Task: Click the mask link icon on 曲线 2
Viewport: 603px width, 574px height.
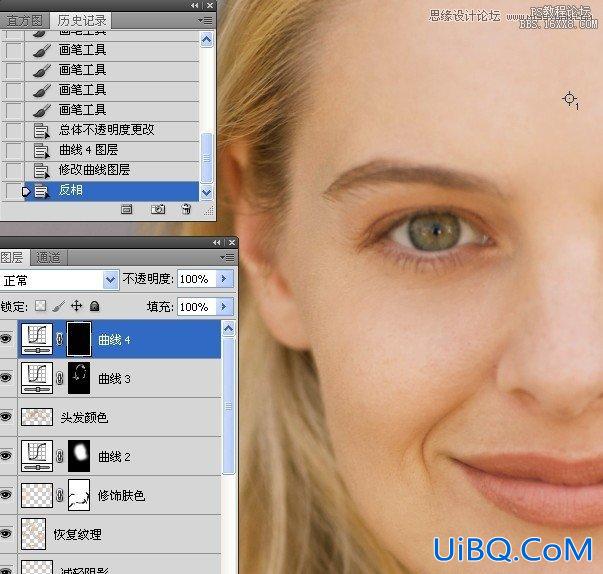Action: [x=60, y=456]
